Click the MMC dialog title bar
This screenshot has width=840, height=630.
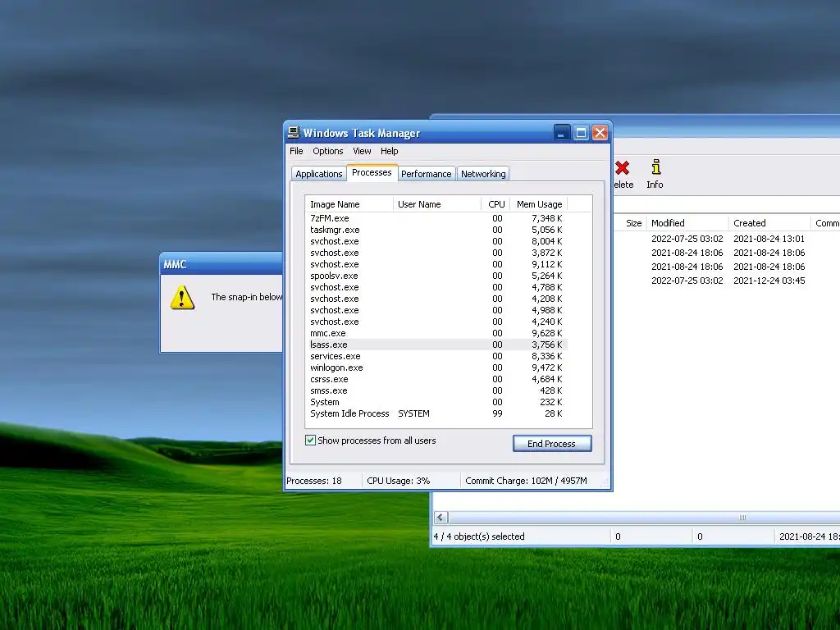tap(221, 264)
